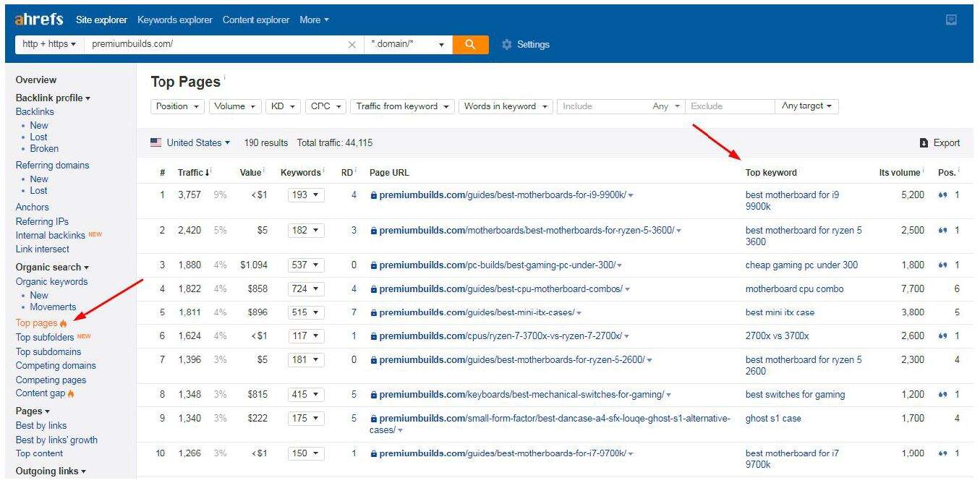Screen dimensions: 980x483
Task: Clear the URL with the X icon
Action: click(352, 45)
